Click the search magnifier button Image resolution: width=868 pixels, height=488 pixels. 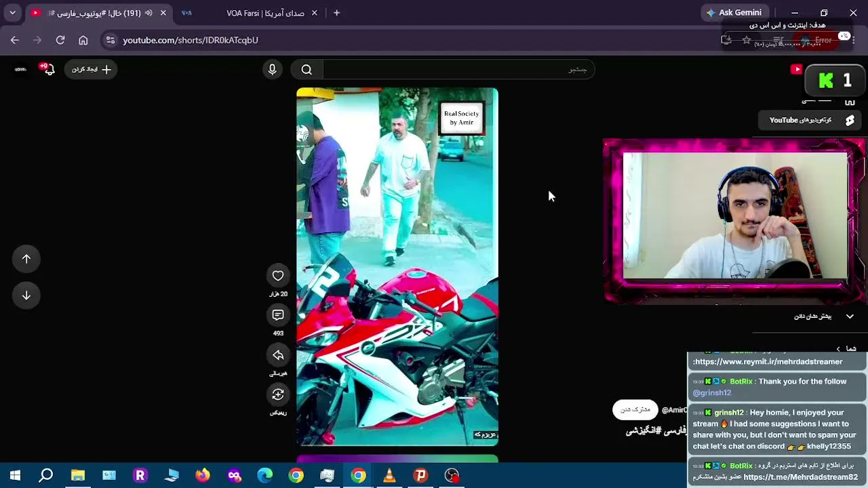coord(307,69)
